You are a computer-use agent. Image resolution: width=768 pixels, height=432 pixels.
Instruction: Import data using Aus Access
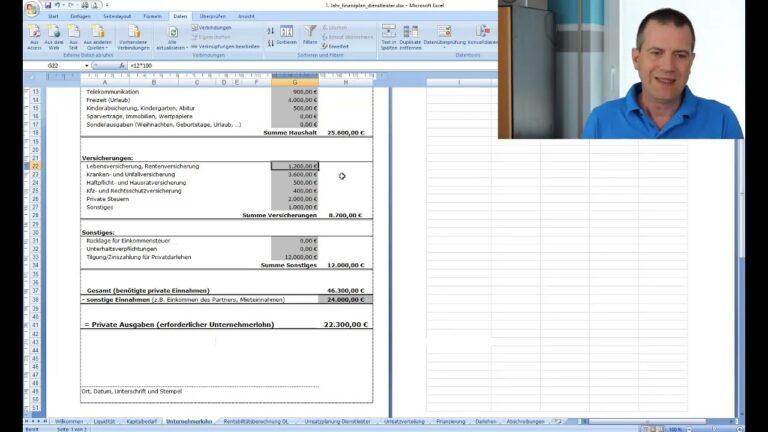pos(34,37)
